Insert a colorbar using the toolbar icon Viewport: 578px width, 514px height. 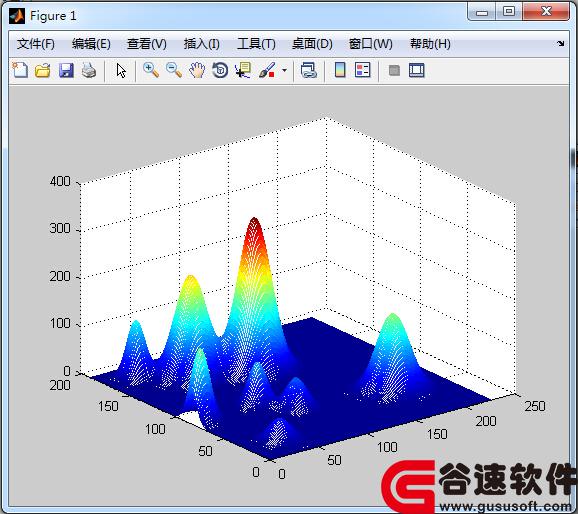point(340,70)
